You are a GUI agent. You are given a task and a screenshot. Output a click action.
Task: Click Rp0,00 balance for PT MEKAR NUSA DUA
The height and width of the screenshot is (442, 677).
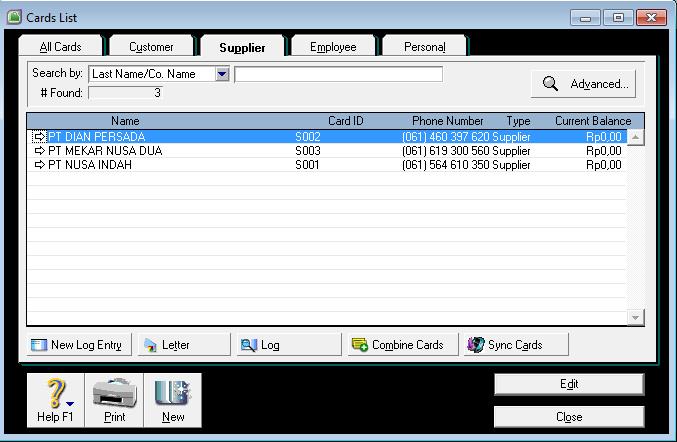coord(604,151)
